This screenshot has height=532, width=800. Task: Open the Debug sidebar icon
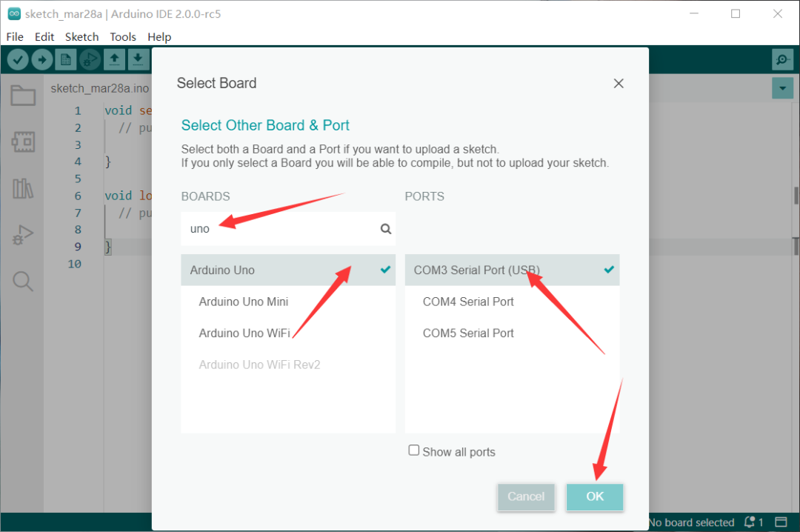(x=23, y=235)
